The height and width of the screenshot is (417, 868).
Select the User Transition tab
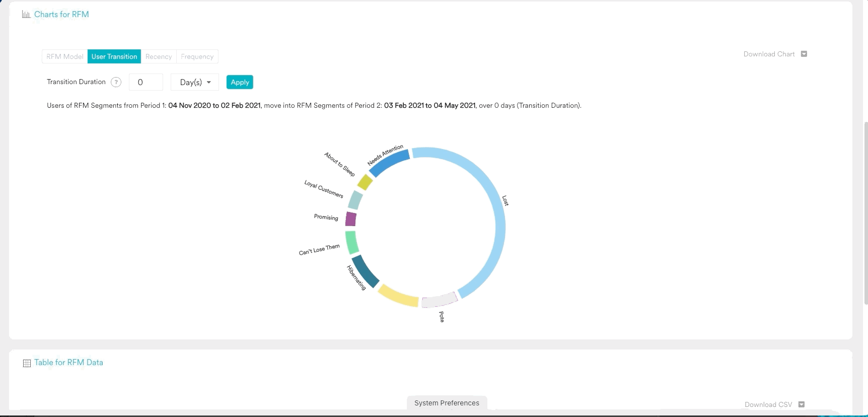[114, 56]
